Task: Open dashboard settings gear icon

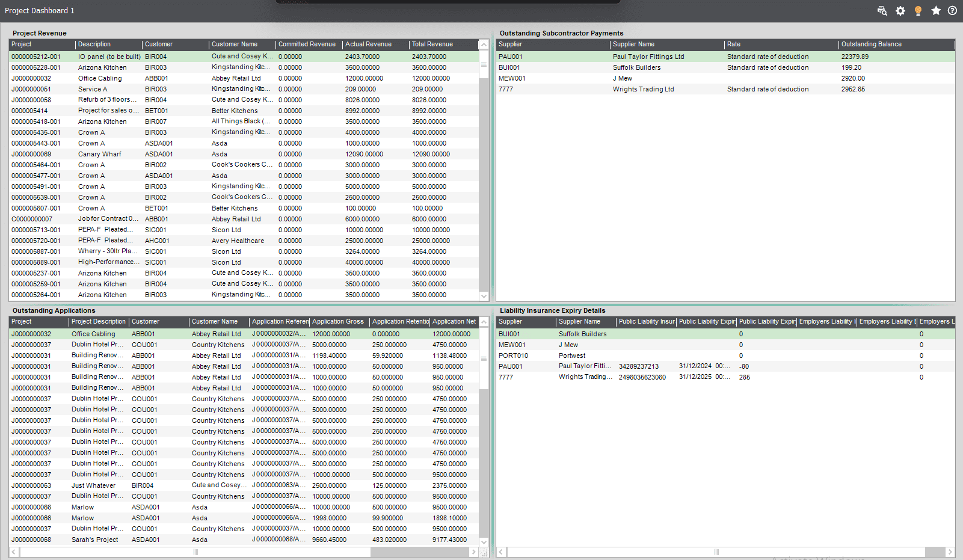Action: point(900,11)
